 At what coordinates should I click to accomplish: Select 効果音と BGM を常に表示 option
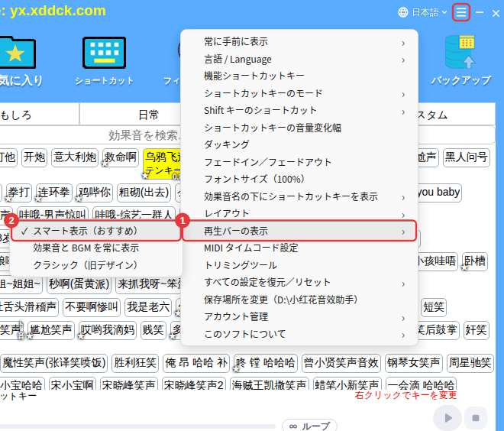95,248
